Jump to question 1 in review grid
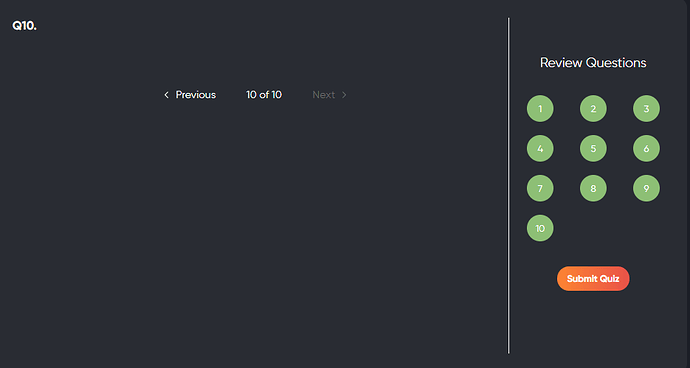Screen dimensions: 690x368 [x=540, y=109]
